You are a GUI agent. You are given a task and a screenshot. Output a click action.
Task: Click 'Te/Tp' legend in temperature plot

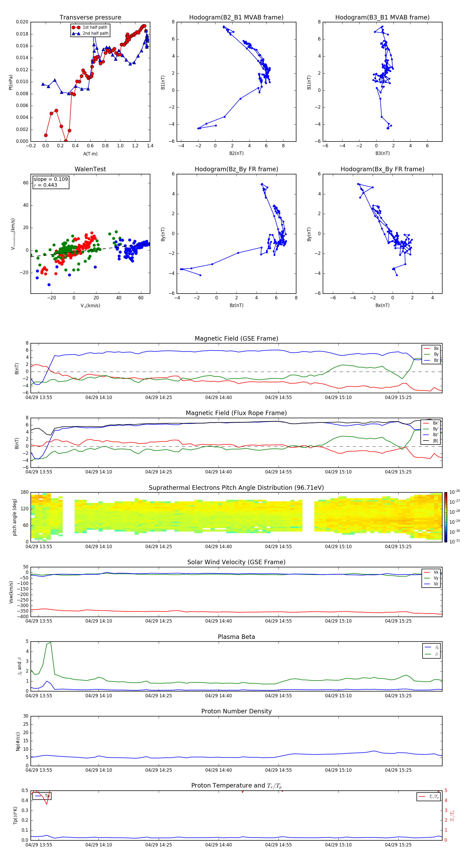(x=429, y=796)
